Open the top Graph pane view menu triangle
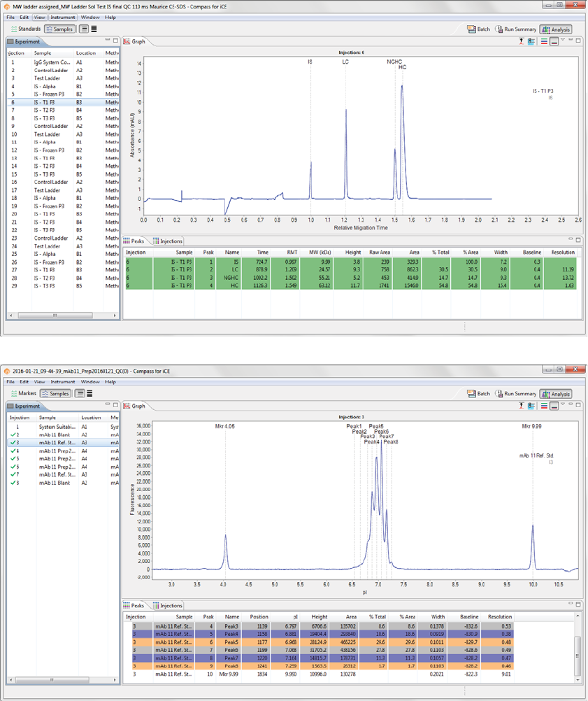This screenshot has width=588, height=701. click(x=563, y=40)
